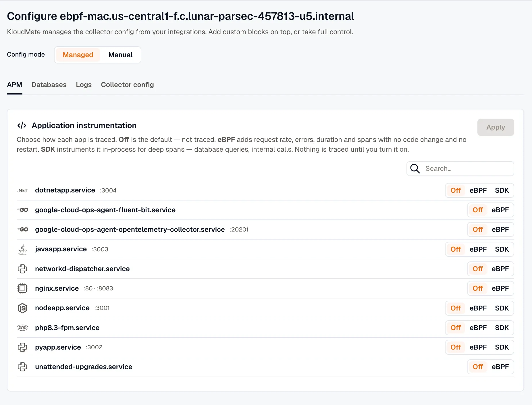
Task: Switch config mode to Manual
Action: (120, 55)
